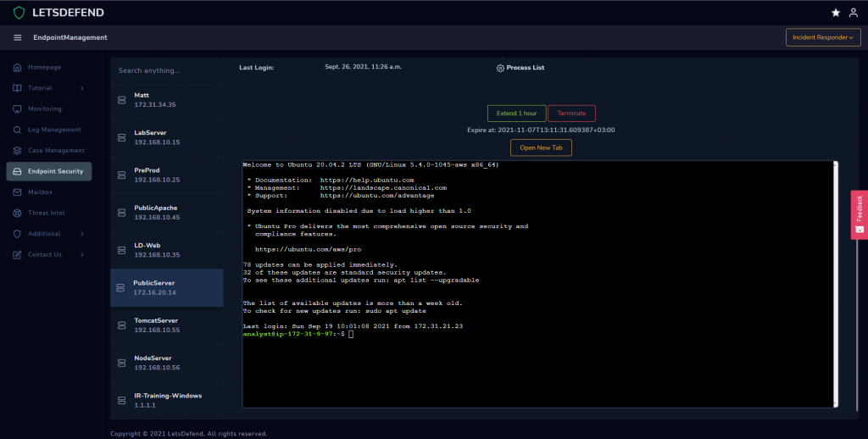Viewport: 868px width, 439px height.
Task: Expand the Additional submenu chevron
Action: tap(82, 234)
